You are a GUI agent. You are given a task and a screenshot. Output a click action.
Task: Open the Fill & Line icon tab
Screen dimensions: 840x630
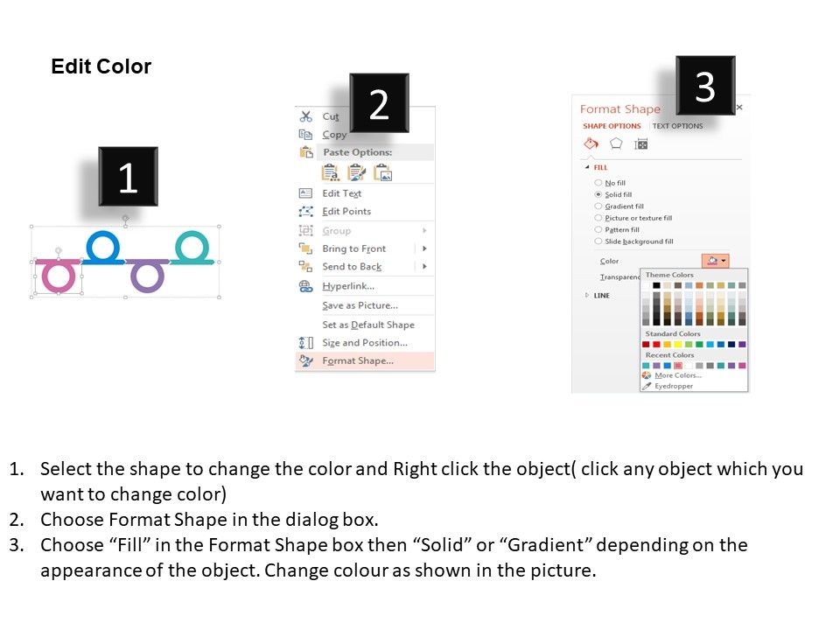[591, 143]
